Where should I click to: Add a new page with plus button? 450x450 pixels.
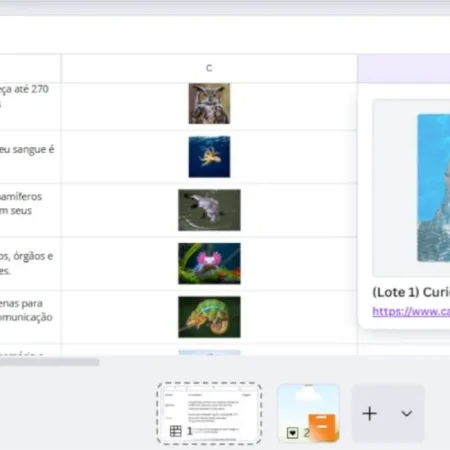click(x=369, y=414)
